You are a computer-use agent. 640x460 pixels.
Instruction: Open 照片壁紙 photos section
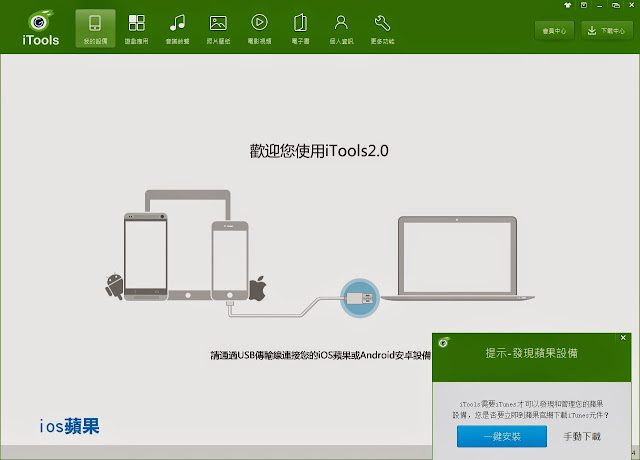pos(218,29)
